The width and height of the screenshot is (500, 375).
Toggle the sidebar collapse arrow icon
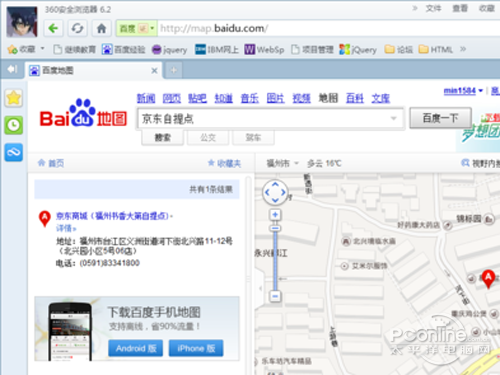12,69
